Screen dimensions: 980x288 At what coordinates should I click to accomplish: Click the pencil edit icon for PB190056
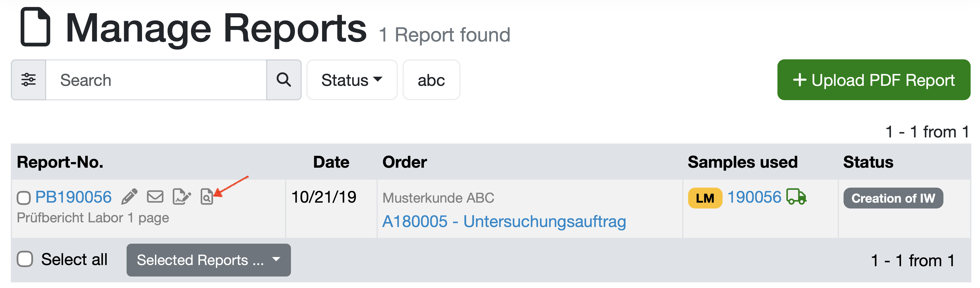pyautogui.click(x=129, y=197)
